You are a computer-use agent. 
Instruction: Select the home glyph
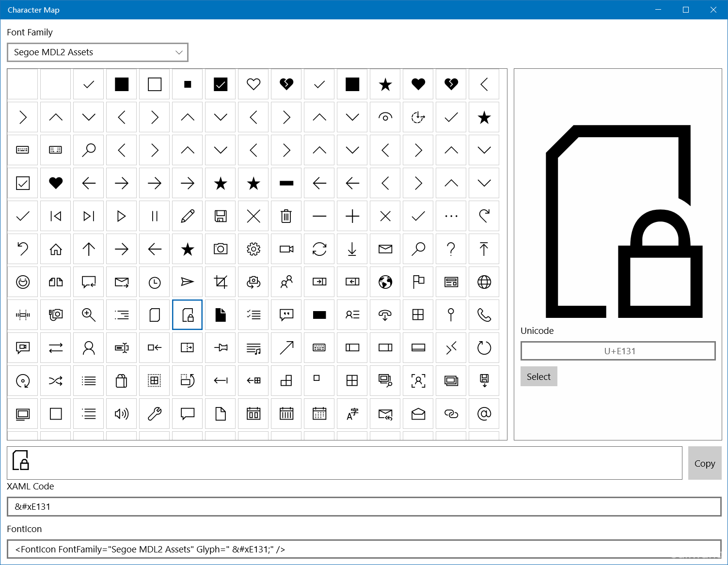pos(56,249)
